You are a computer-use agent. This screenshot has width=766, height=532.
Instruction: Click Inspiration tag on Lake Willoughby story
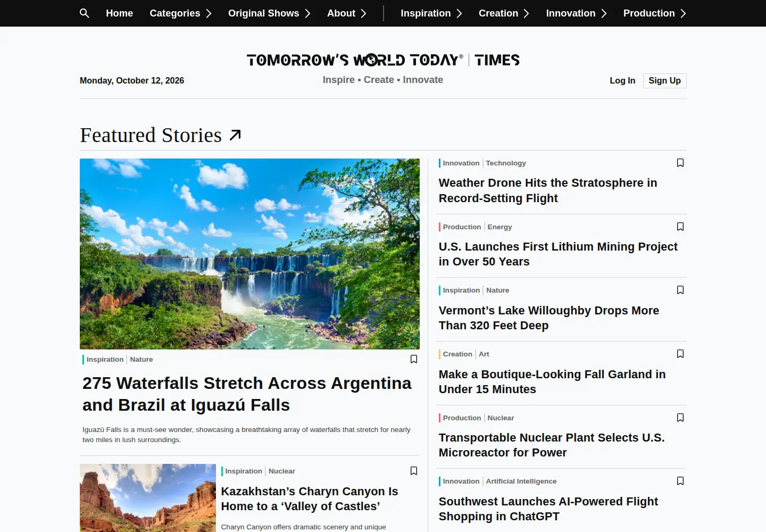(461, 290)
